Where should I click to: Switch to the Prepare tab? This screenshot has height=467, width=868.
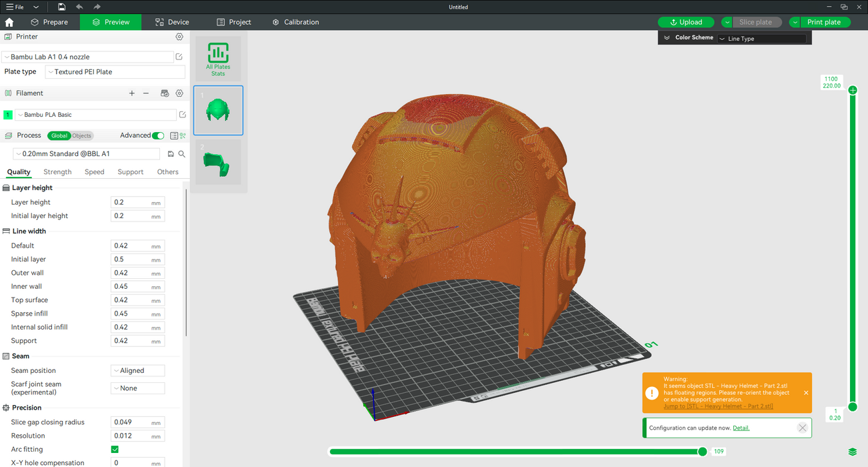(49, 22)
